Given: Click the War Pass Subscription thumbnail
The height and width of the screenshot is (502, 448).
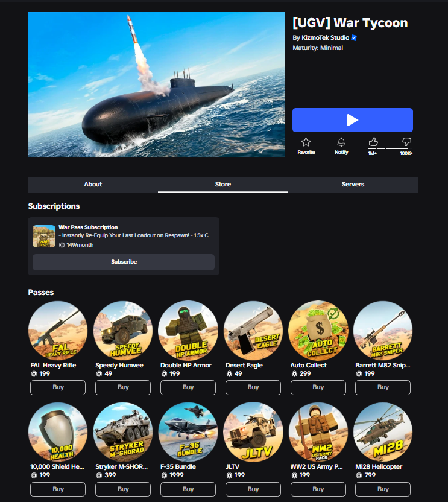Looking at the screenshot, I should (44, 237).
